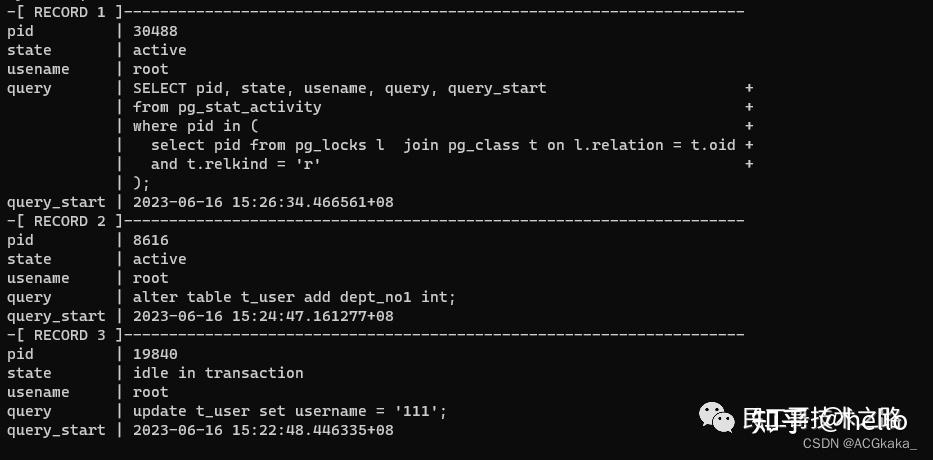Screen dimensions: 933x460
Task: Click timestamp 2023-06-16 15:22:48.446335+08
Action: click(x=263, y=430)
